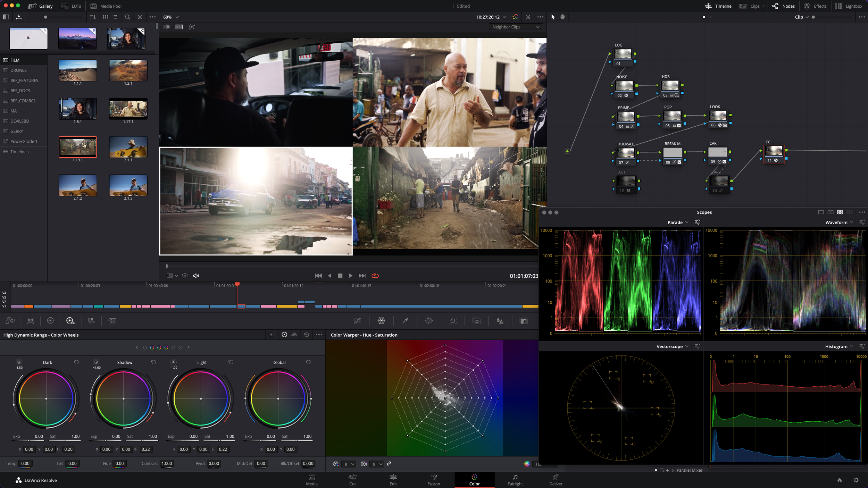The height and width of the screenshot is (488, 868).
Task: Switch to the Edit page tab
Action: click(x=393, y=480)
